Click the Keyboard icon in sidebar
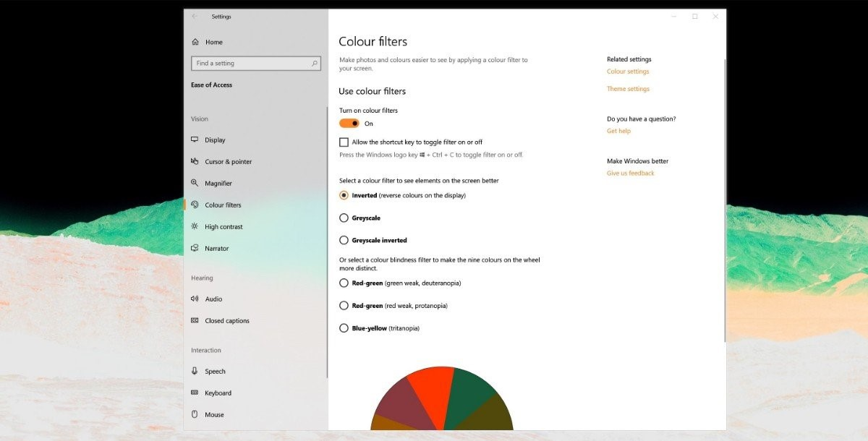The image size is (868, 441). point(195,393)
